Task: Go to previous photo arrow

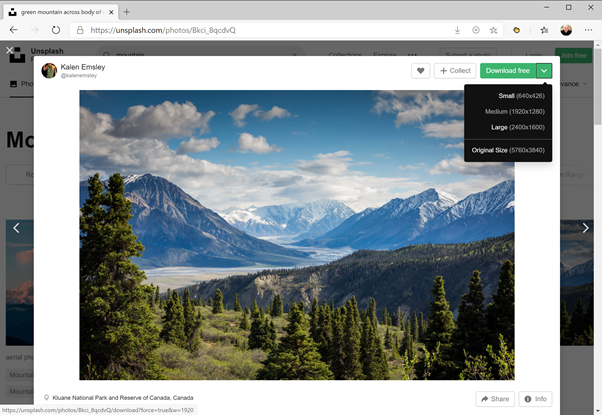Action: 16,228
